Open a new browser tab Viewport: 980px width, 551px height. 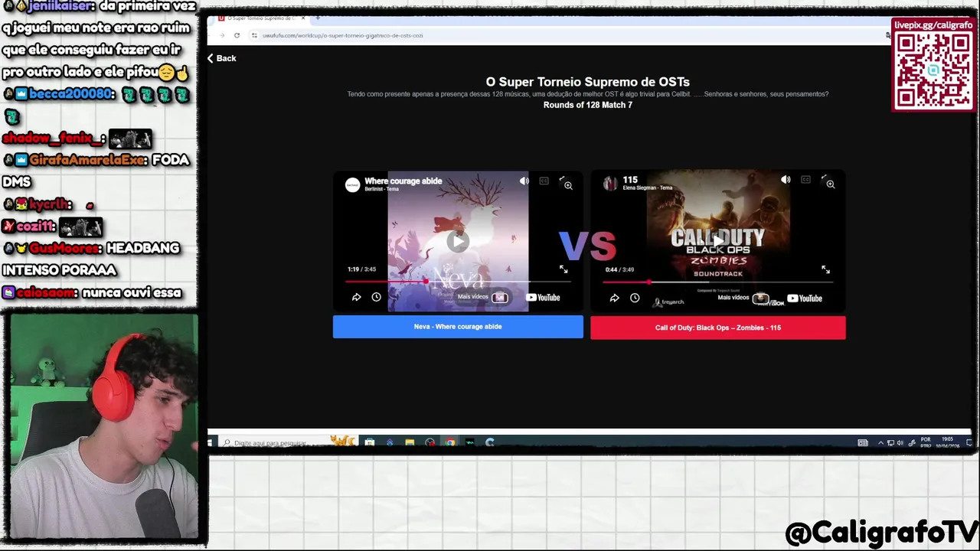click(318, 18)
